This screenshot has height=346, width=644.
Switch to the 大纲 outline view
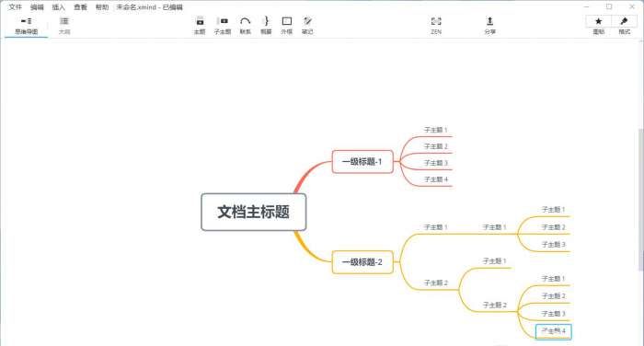pyautogui.click(x=64, y=26)
